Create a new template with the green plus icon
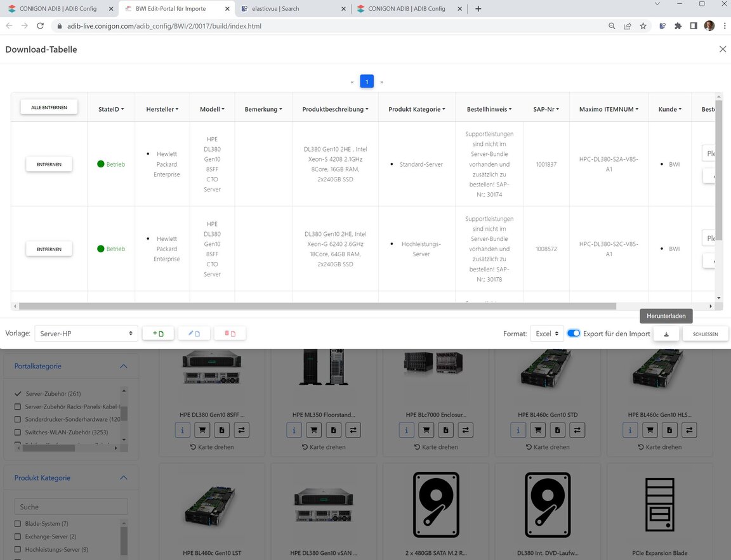731x560 pixels. pyautogui.click(x=158, y=334)
